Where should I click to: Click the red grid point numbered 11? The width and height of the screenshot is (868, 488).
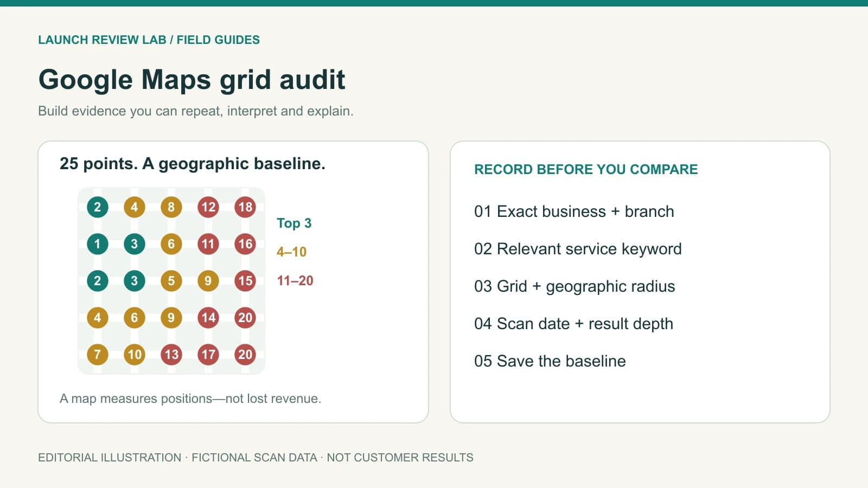208,244
